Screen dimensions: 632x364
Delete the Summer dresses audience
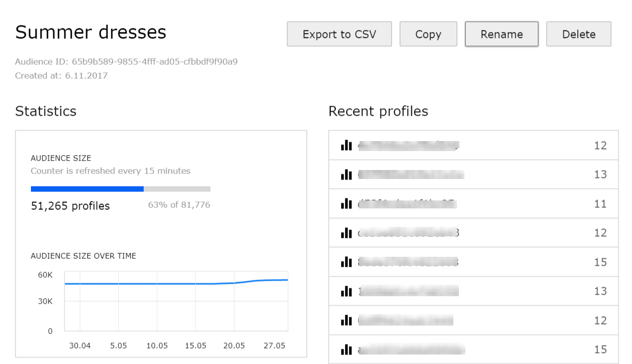pyautogui.click(x=579, y=34)
